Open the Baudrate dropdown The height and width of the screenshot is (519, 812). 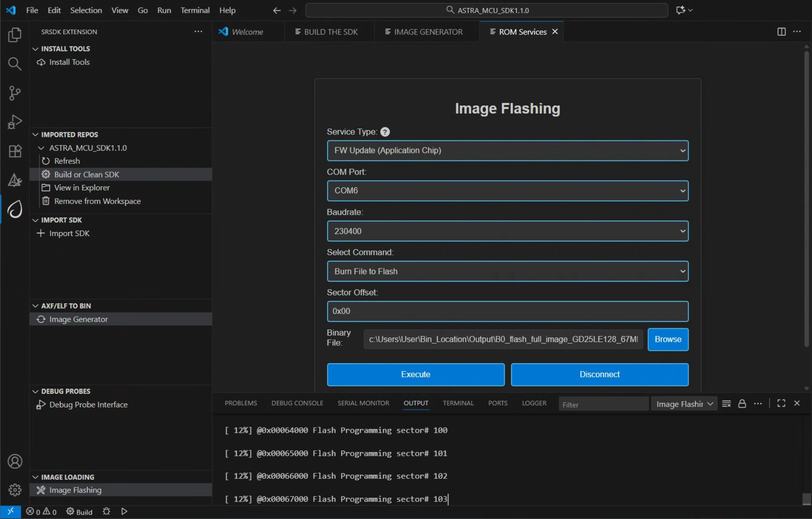pyautogui.click(x=507, y=231)
